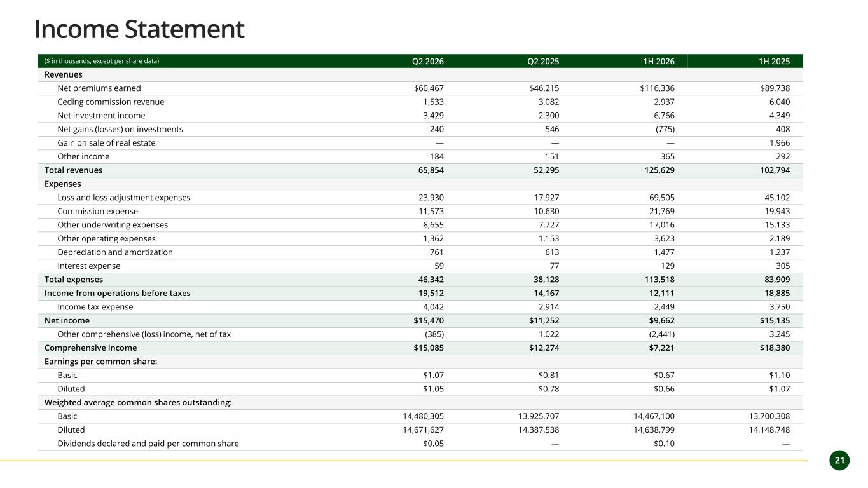Select Income from operations before taxes label
The width and height of the screenshot is (868, 488).
tap(118, 293)
